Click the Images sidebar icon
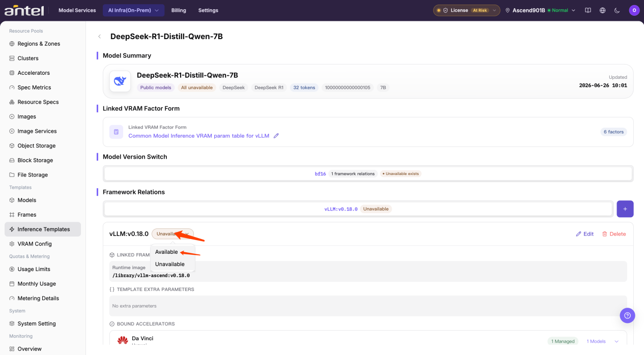The image size is (644, 355). pos(12,116)
